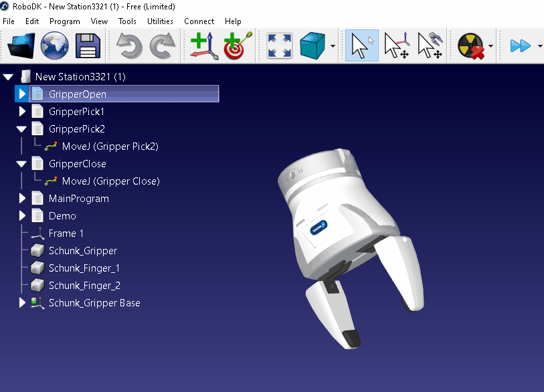The width and height of the screenshot is (544, 392).
Task: Select the Schunk_Gripper object
Action: pos(83,251)
